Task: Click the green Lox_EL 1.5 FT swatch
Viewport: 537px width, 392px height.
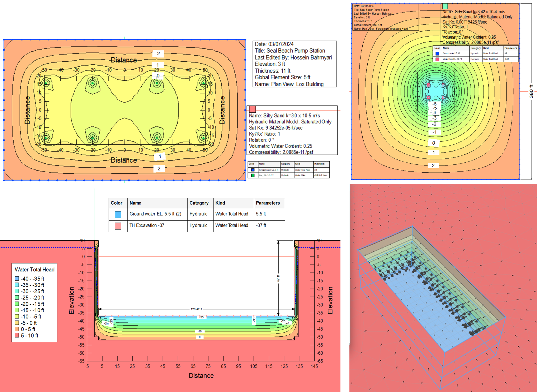Action: tap(253, 175)
